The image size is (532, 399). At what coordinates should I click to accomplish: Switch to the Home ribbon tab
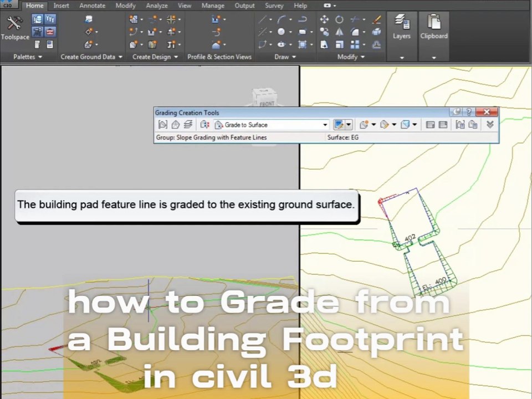click(34, 6)
